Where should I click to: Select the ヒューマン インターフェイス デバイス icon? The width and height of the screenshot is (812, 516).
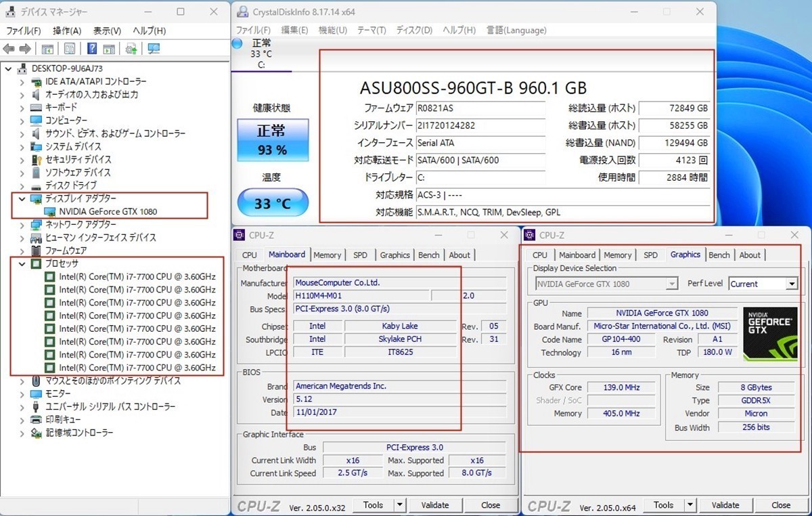coord(37,238)
